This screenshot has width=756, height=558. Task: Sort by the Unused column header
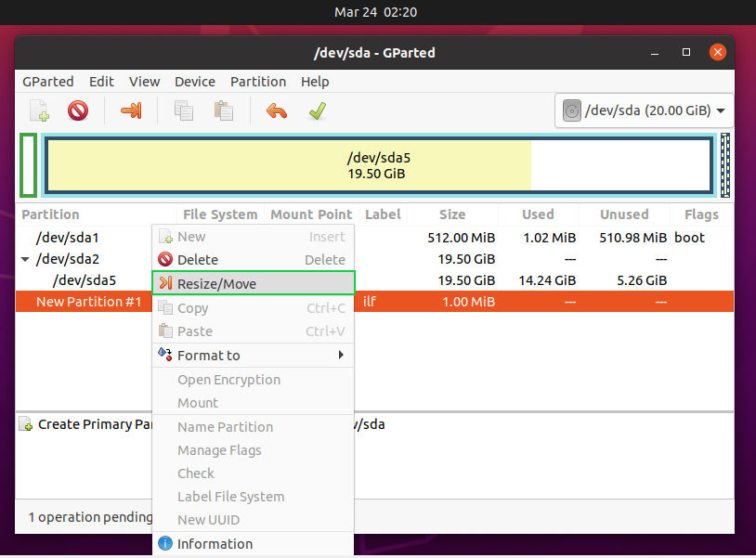[x=624, y=214]
